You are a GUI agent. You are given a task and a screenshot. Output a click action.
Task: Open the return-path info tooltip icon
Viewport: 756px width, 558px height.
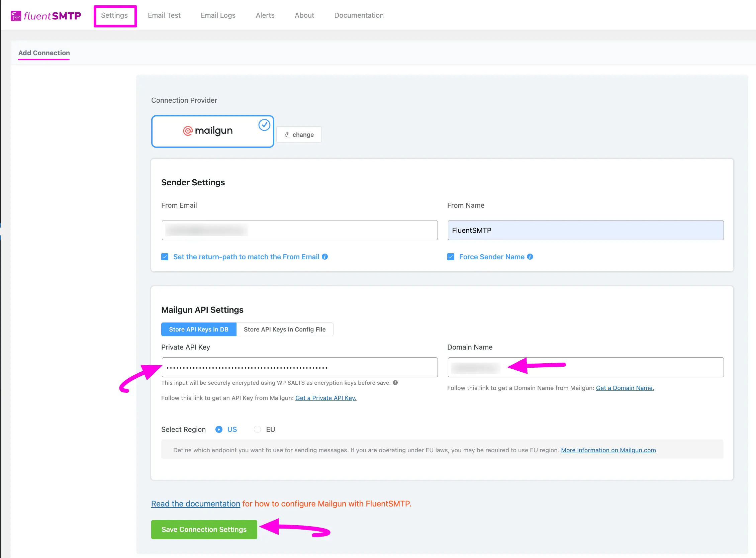point(324,257)
